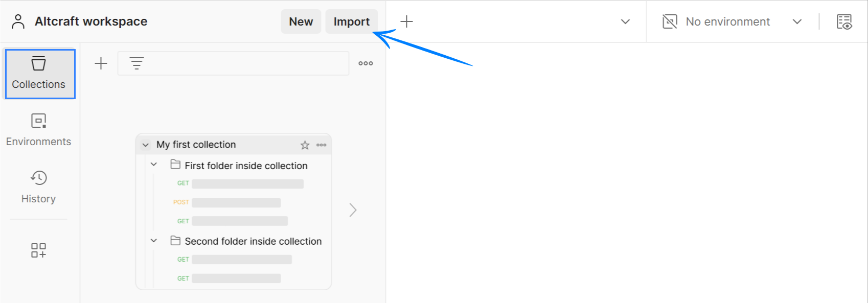868x303 pixels.
Task: Click the right arrow beside collection preview
Action: click(353, 210)
